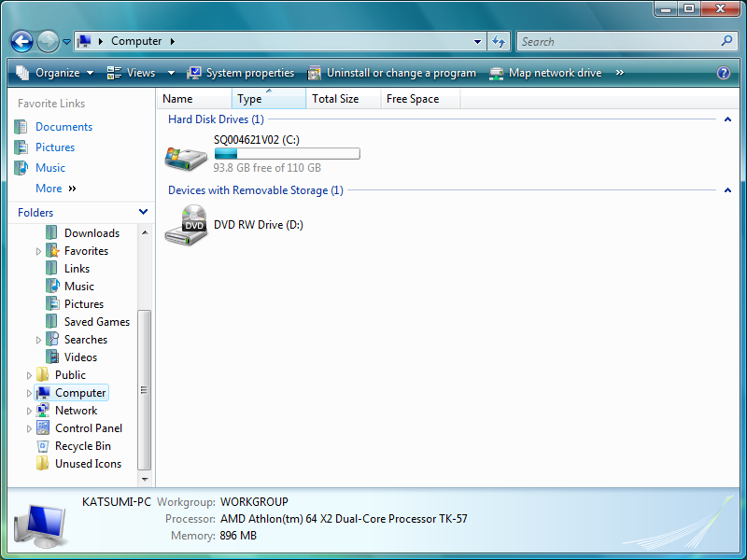Image resolution: width=747 pixels, height=560 pixels.
Task: Expand the Control Panel tree node
Action: point(29,428)
